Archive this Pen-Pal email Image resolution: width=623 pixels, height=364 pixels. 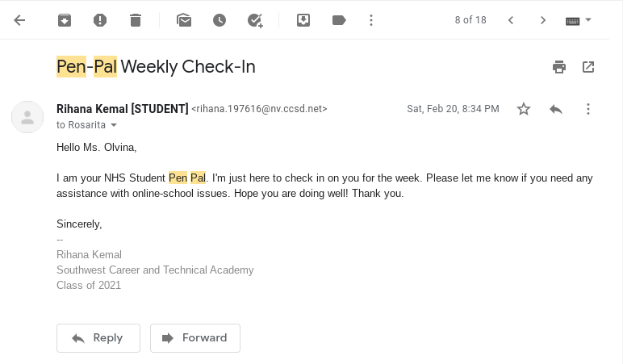pyautogui.click(x=65, y=20)
